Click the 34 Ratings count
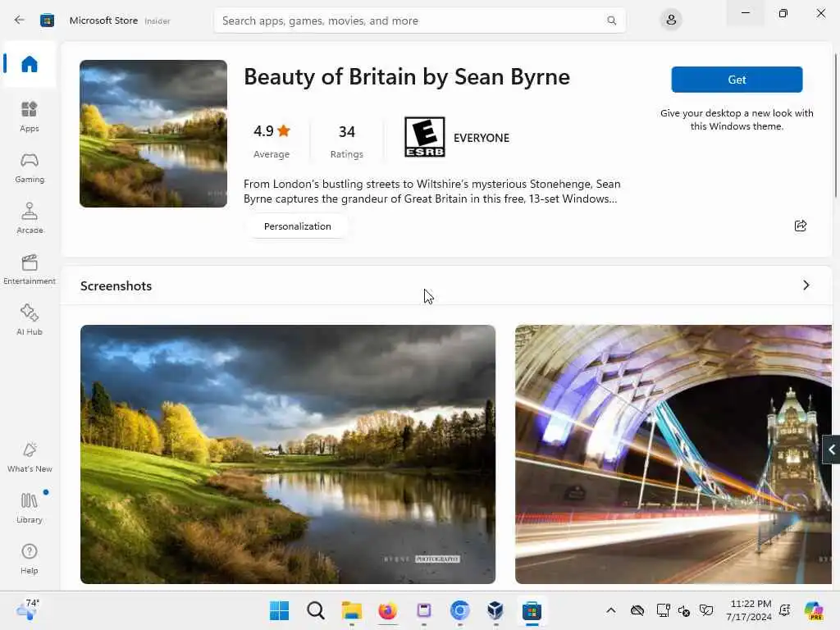840x630 pixels. 347,141
